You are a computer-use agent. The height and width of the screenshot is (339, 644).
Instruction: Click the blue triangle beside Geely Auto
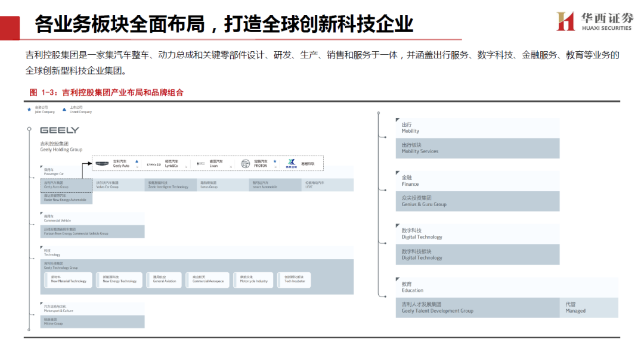click(137, 161)
